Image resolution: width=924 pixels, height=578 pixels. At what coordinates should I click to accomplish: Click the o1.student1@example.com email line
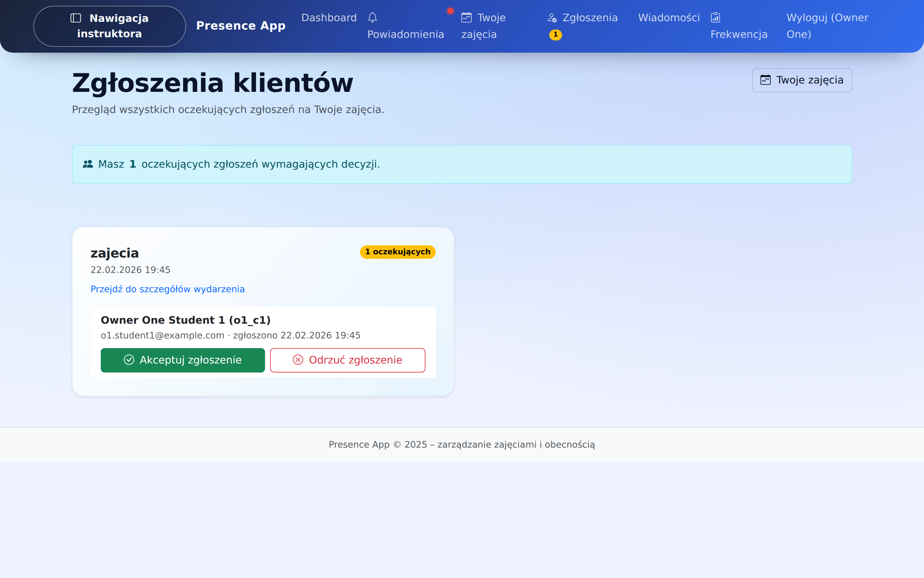[231, 336]
